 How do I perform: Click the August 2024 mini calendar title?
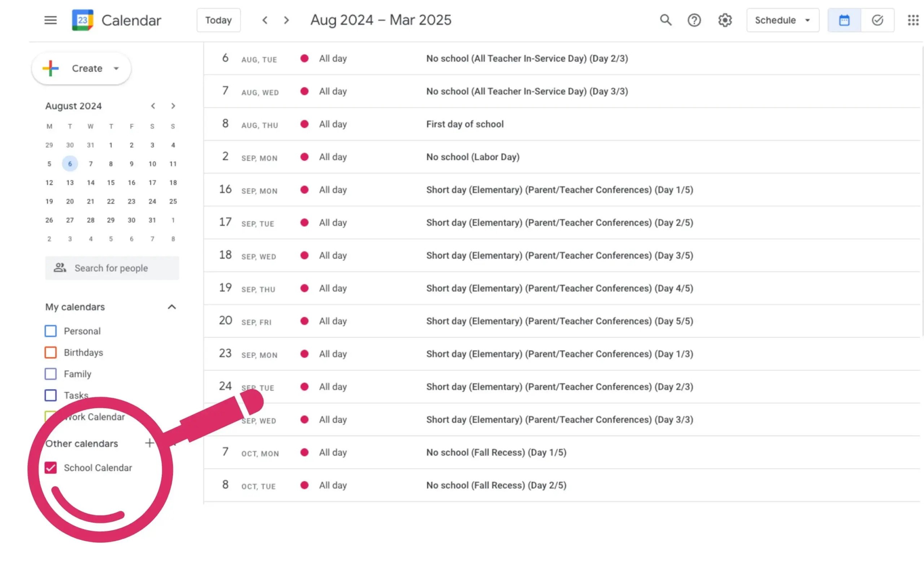(73, 106)
